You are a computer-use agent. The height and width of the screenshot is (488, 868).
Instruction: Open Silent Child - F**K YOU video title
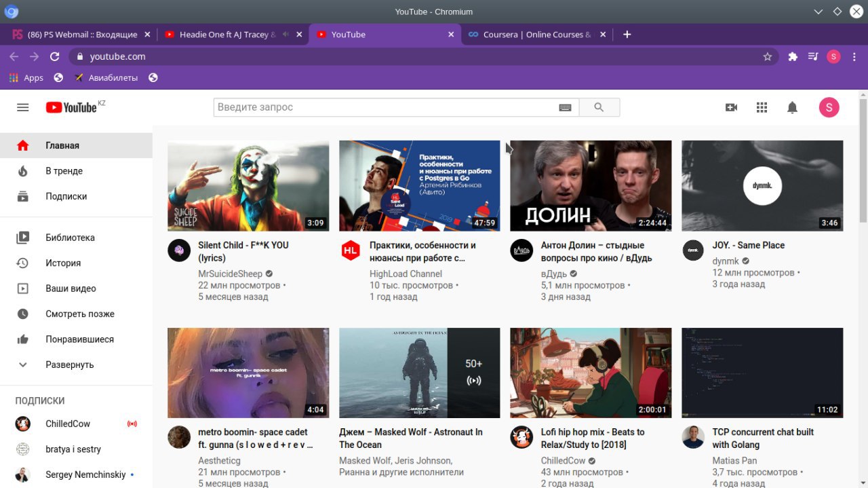pyautogui.click(x=243, y=252)
